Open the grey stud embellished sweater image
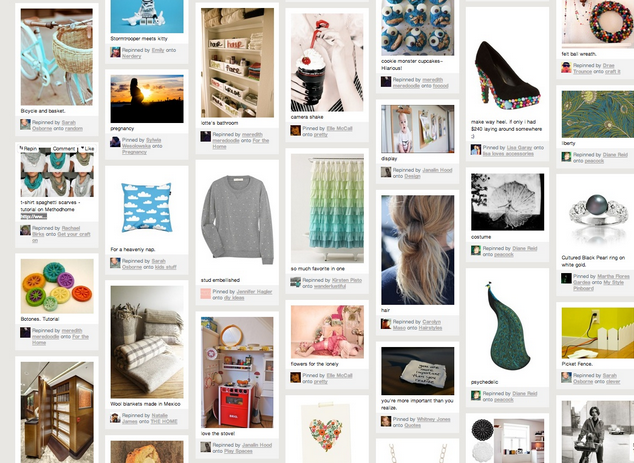 click(237, 220)
